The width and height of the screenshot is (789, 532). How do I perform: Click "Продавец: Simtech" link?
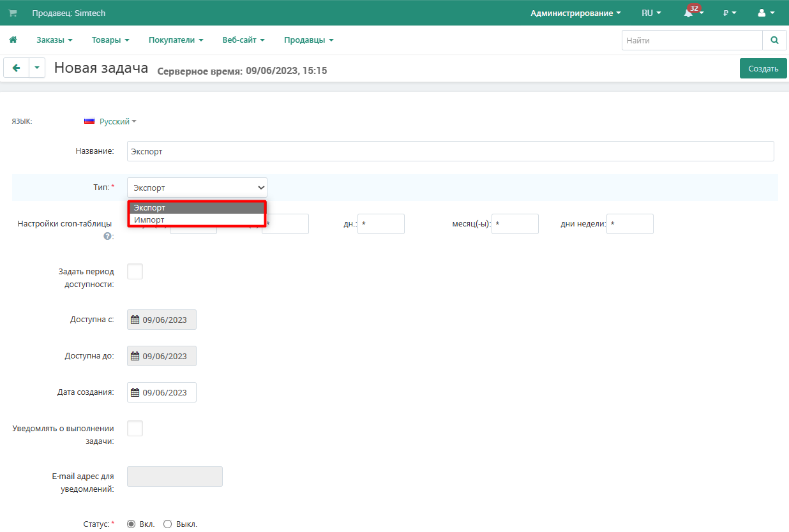69,13
